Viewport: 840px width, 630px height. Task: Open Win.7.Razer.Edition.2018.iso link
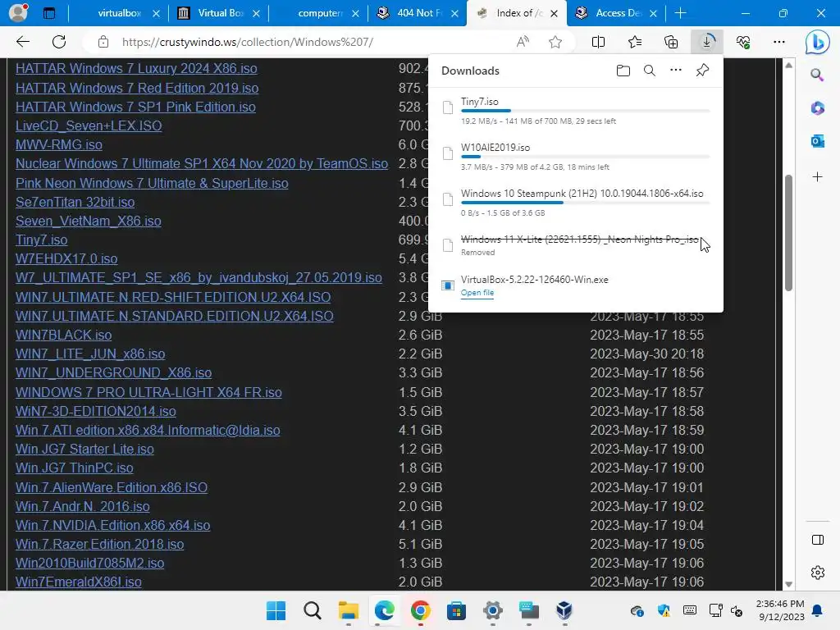click(x=99, y=544)
